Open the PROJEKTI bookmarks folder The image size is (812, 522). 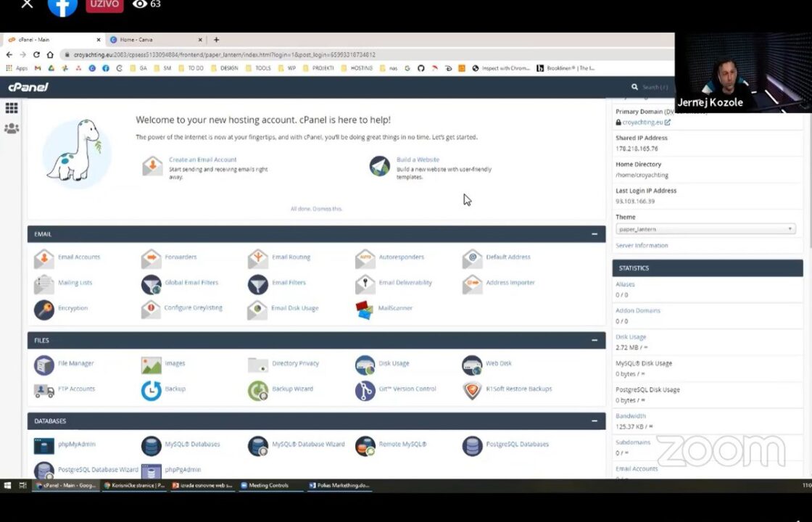point(318,68)
